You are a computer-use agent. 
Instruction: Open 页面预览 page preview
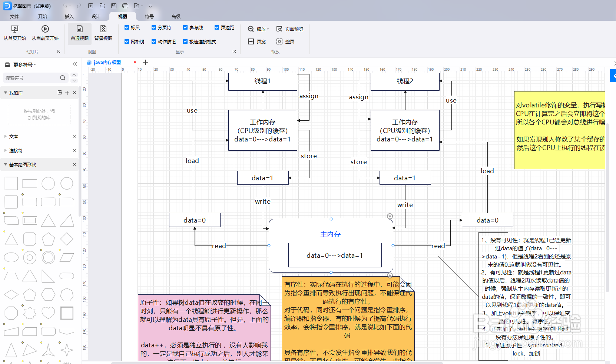pos(290,29)
